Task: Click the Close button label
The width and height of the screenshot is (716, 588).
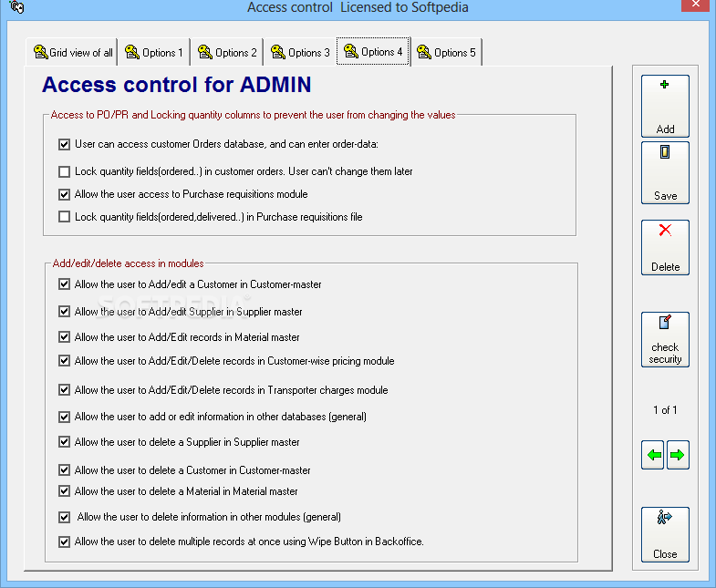Action: tap(665, 554)
